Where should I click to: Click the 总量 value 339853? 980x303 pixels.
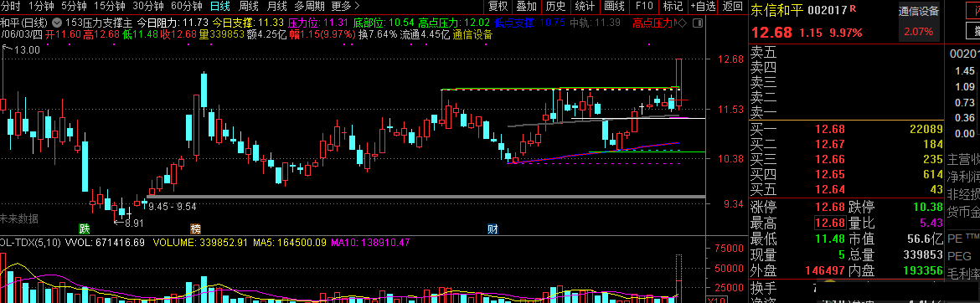pyautogui.click(x=924, y=255)
